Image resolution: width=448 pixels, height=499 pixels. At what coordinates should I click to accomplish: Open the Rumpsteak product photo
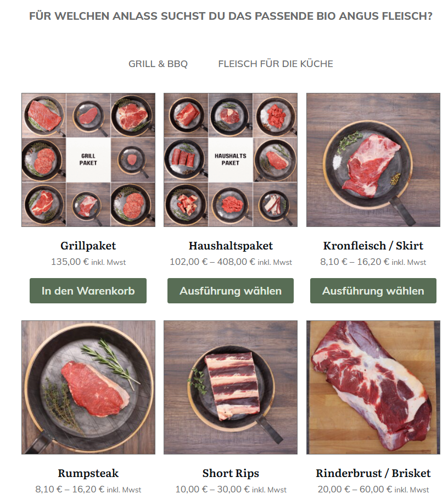88,387
